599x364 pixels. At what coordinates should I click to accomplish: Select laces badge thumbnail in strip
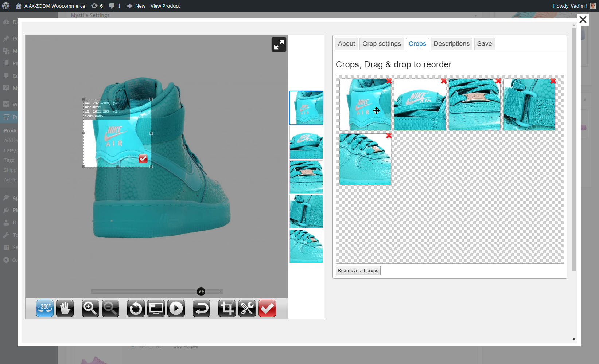(306, 177)
